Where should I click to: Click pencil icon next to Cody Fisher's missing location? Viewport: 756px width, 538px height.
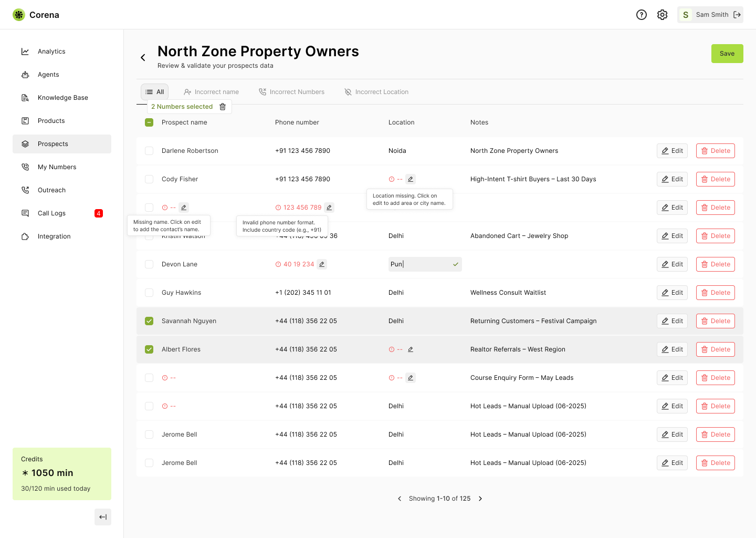411,179
